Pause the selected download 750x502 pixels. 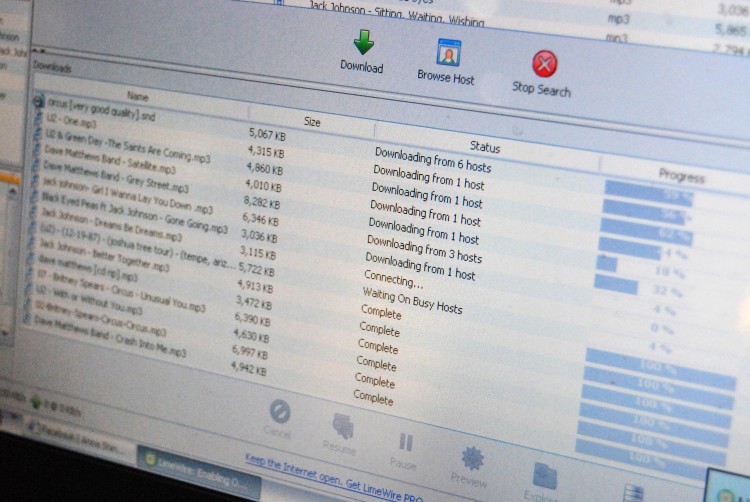pyautogui.click(x=405, y=442)
